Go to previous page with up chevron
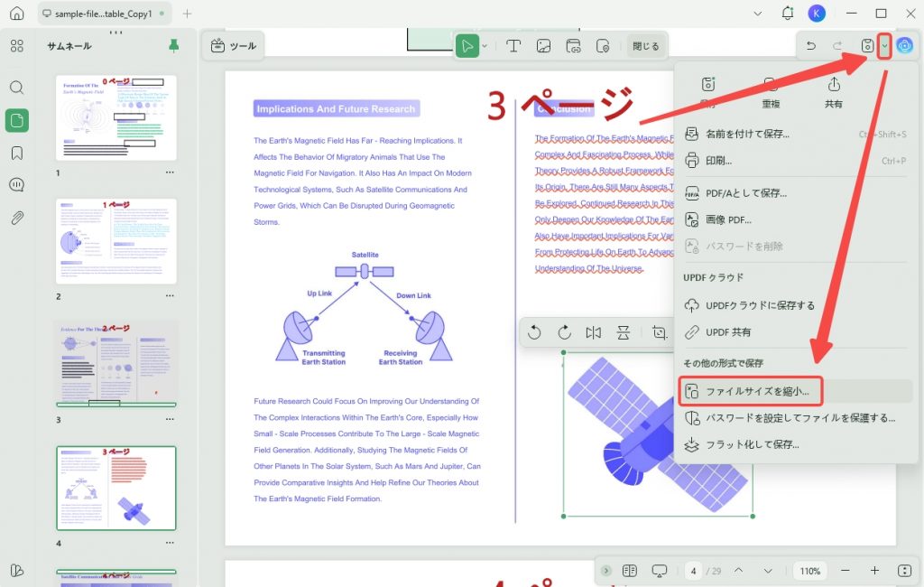 (x=738, y=571)
